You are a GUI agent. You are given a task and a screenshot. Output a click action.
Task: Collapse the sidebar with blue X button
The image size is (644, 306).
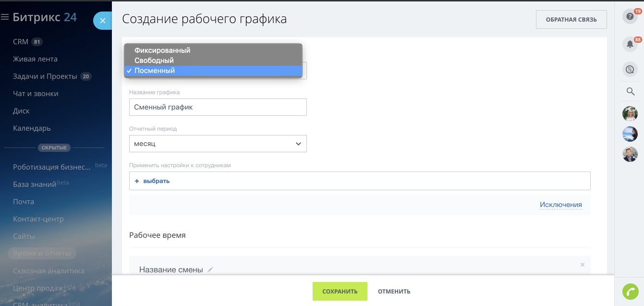(x=102, y=21)
